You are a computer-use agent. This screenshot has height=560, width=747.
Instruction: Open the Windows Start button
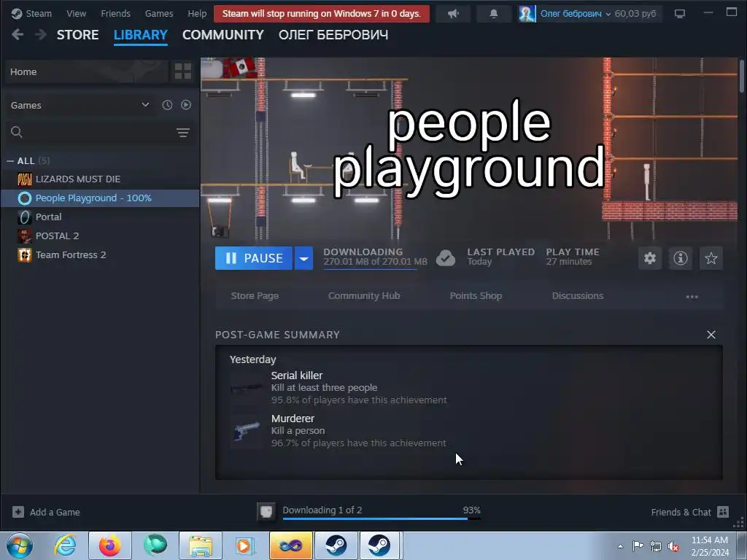tap(20, 545)
